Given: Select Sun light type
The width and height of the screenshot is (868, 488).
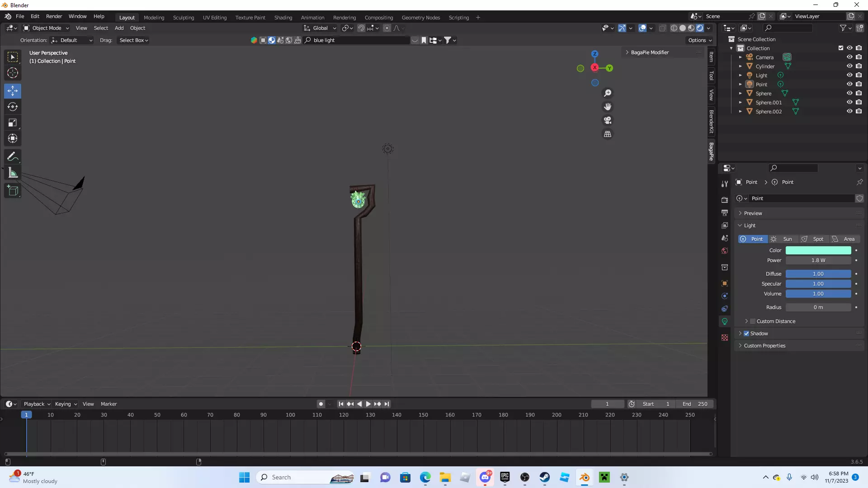Looking at the screenshot, I should point(783,239).
